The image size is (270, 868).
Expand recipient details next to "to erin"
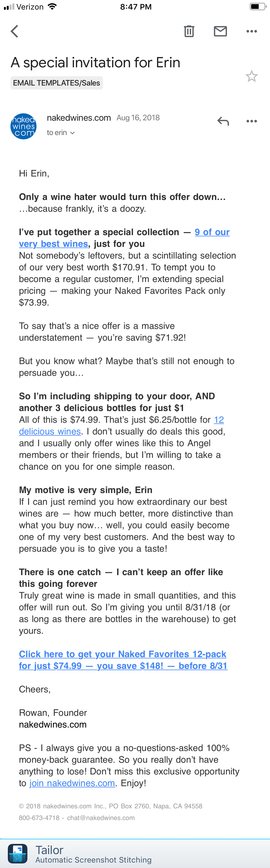72,133
